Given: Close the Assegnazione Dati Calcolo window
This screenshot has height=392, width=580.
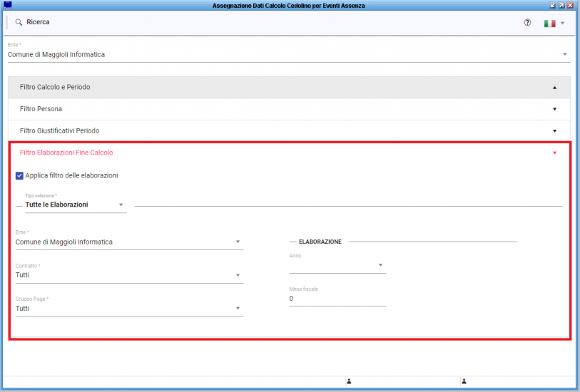Looking at the screenshot, I should [571, 5].
